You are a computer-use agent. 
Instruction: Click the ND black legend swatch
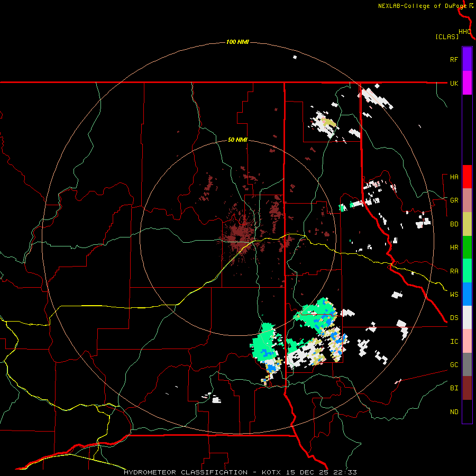pos(467,411)
